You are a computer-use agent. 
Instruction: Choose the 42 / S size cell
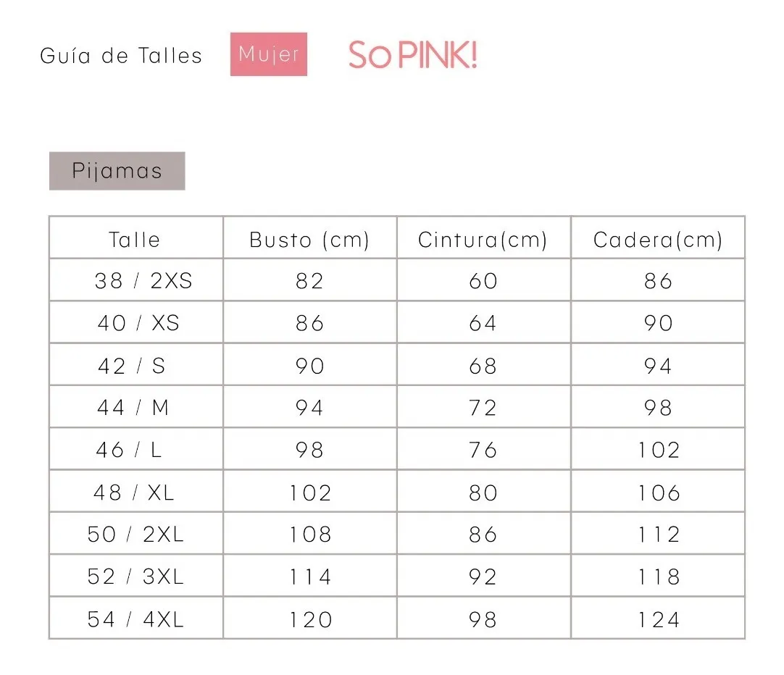(132, 366)
